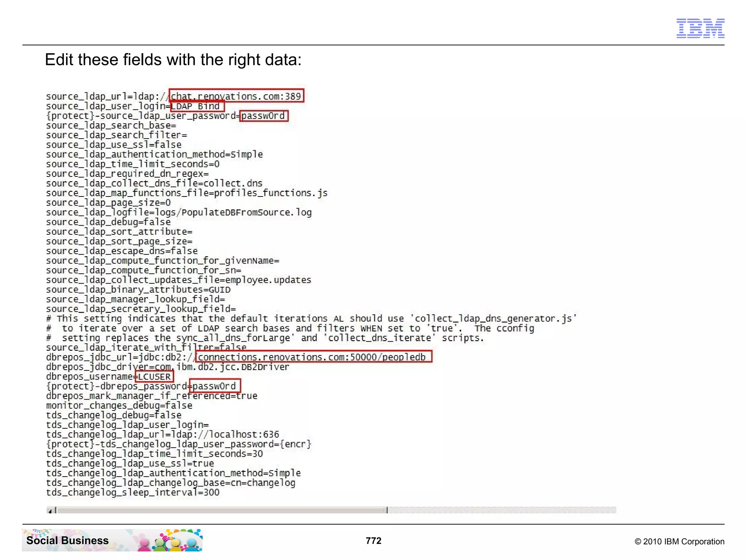Image resolution: width=747 pixels, height=560 pixels.
Task: Click the 'Edit these fields' heading
Action: [173, 60]
